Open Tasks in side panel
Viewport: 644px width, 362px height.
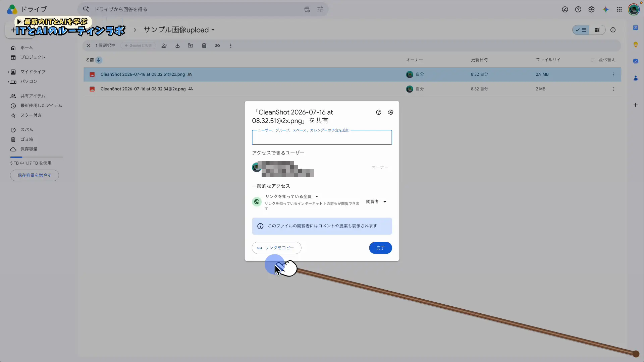point(635,61)
